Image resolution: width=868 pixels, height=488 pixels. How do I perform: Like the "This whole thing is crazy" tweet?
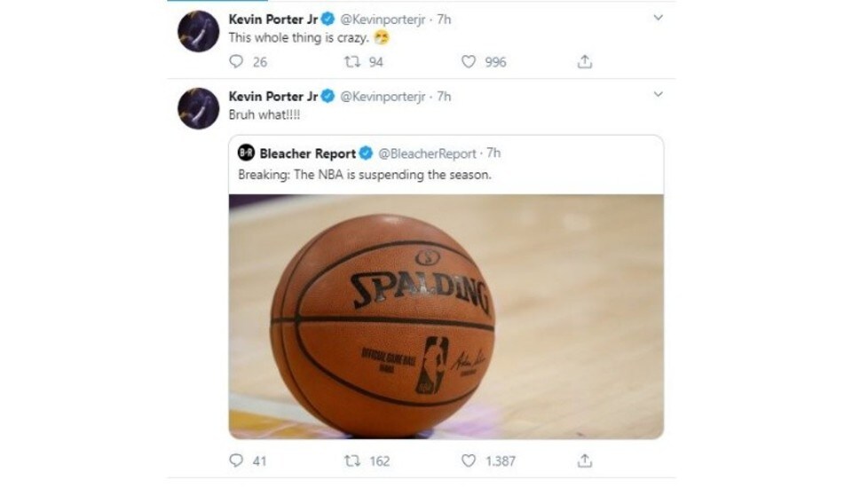point(469,61)
